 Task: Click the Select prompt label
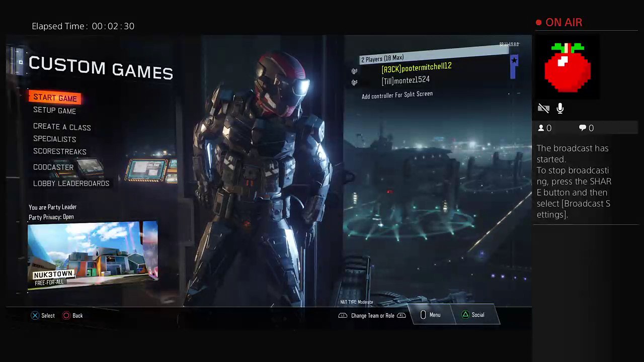pyautogui.click(x=48, y=316)
